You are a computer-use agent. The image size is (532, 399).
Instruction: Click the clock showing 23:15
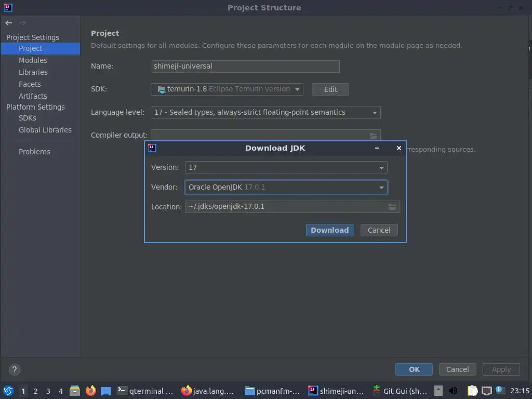click(x=520, y=391)
